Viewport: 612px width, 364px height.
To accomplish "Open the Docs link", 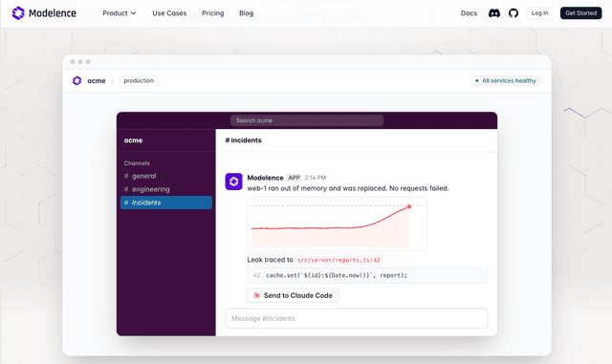I will point(469,13).
